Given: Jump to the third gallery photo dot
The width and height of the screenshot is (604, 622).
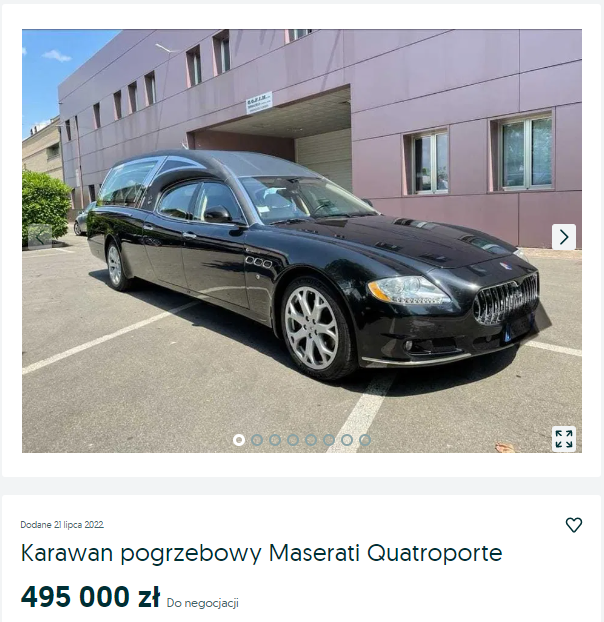Looking at the screenshot, I should pyautogui.click(x=275, y=440).
